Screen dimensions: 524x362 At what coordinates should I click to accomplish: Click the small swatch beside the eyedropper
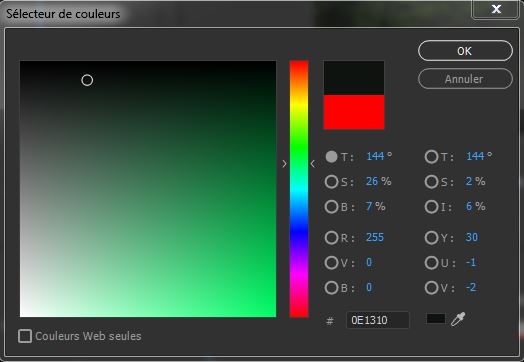point(436,319)
